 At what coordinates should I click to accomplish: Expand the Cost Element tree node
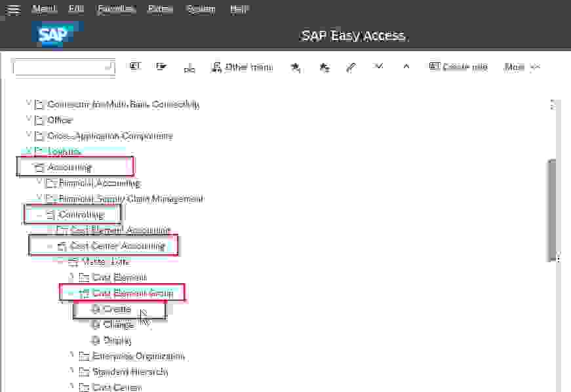click(71, 277)
